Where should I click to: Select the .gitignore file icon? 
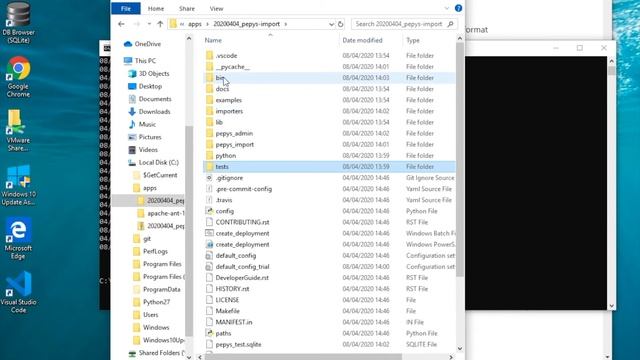pyautogui.click(x=209, y=178)
